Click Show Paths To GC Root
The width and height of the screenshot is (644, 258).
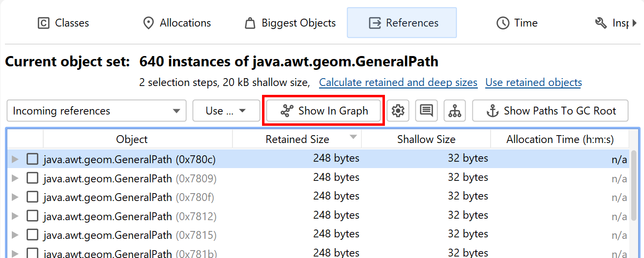pos(550,111)
